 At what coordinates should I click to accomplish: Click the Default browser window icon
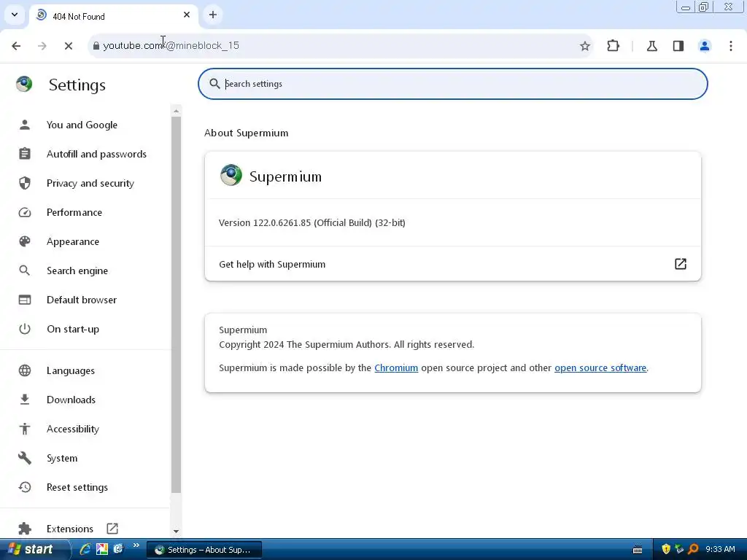click(x=25, y=300)
